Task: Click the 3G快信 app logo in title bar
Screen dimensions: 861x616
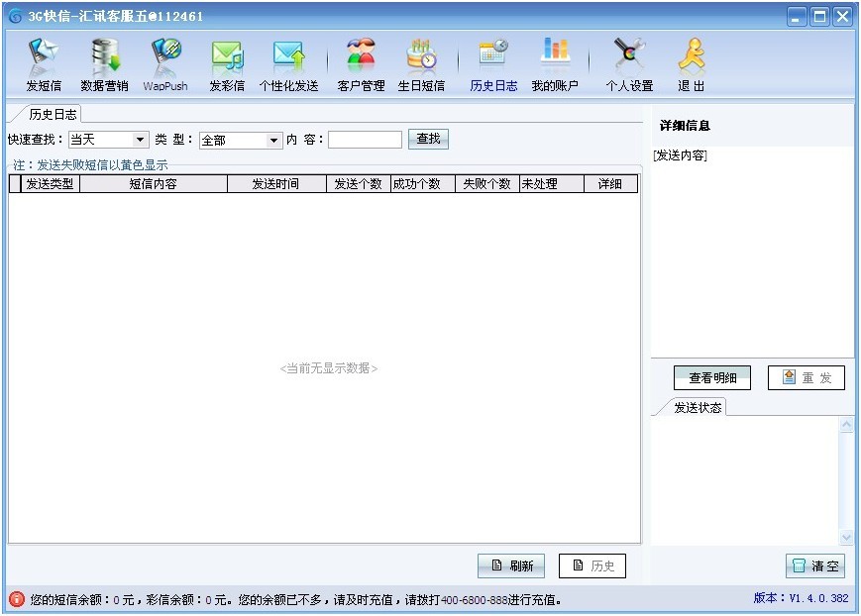Action: (x=16, y=16)
